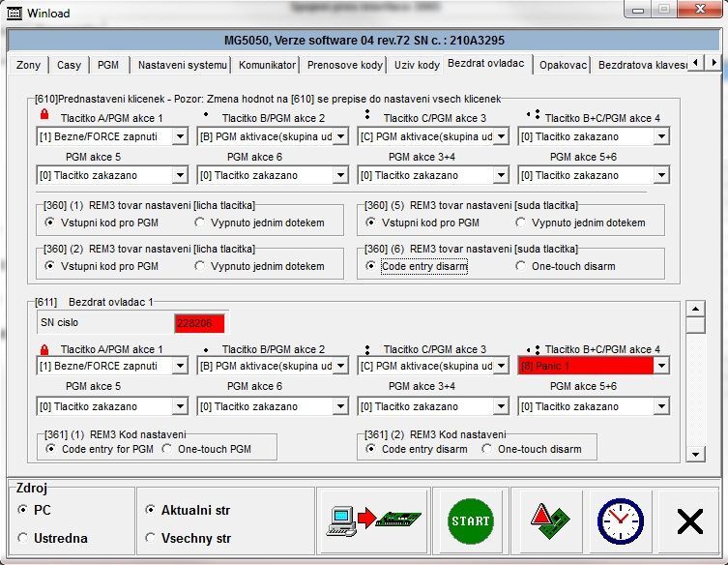Click the red SN cislo field
Viewport: 728px width, 565px height.
199,323
